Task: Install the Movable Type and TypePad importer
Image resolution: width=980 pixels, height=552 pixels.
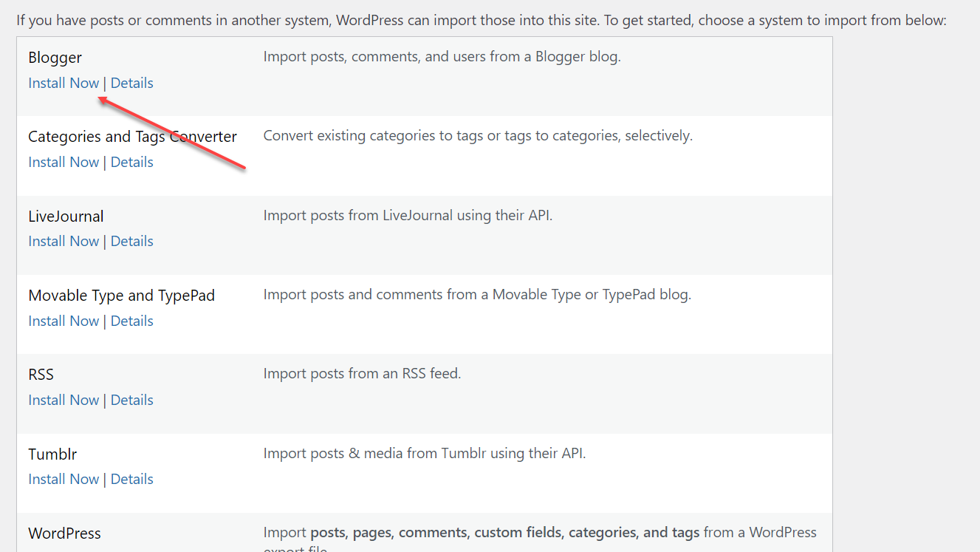Action: [x=64, y=321]
